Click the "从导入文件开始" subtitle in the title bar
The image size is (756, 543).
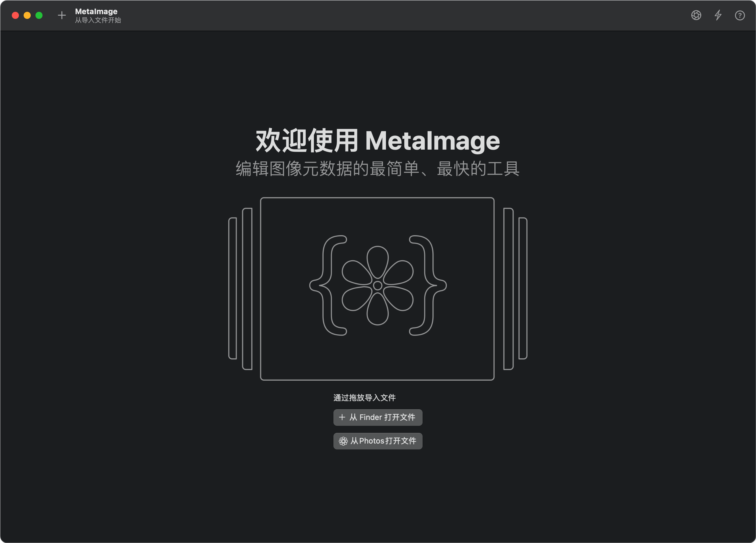tap(98, 20)
